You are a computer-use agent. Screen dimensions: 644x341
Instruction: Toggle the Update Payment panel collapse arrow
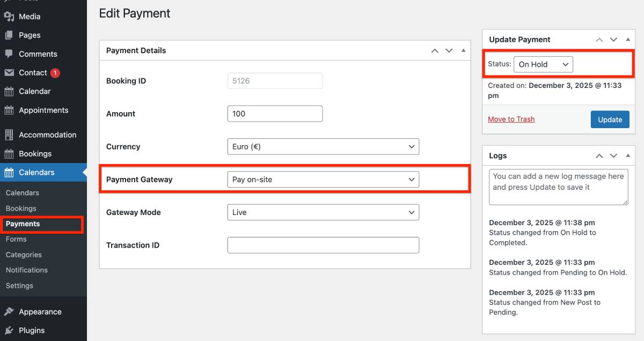(628, 40)
